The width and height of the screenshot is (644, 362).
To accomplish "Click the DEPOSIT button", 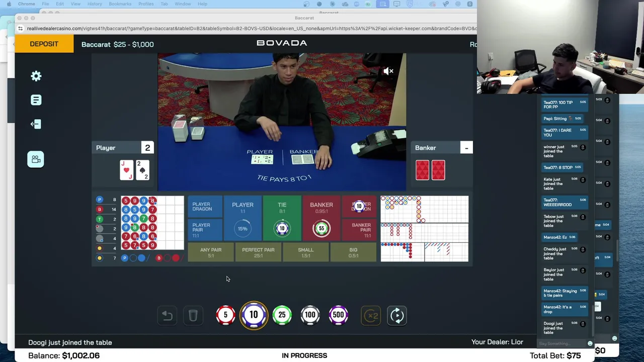I will (x=44, y=44).
